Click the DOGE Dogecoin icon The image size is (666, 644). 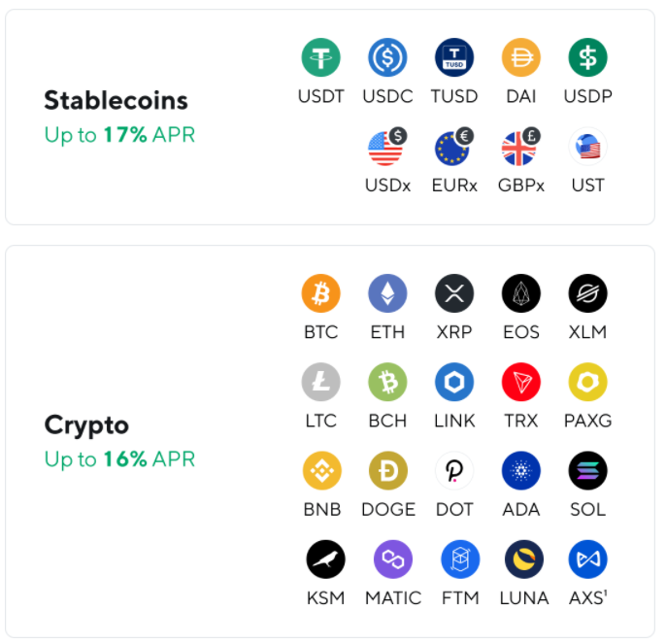click(x=387, y=470)
